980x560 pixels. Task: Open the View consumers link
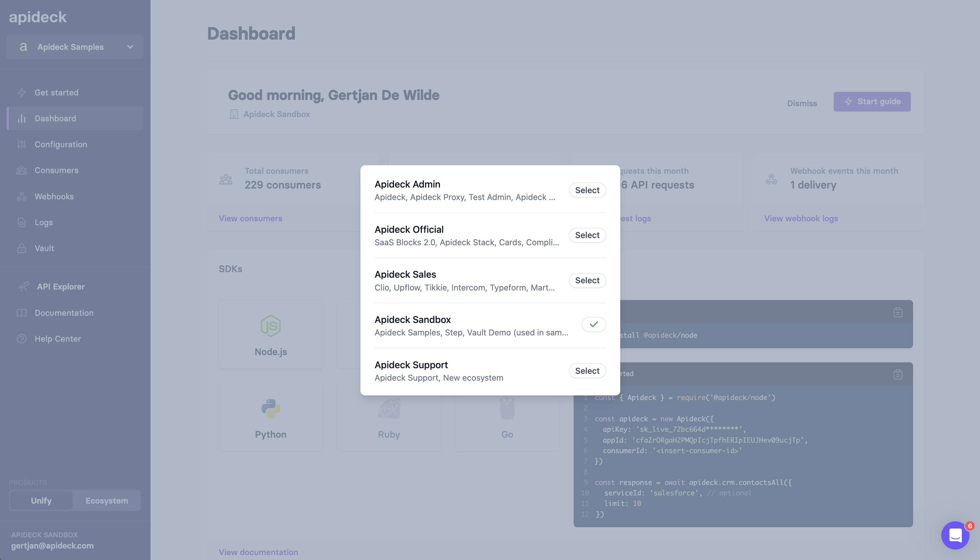(250, 218)
